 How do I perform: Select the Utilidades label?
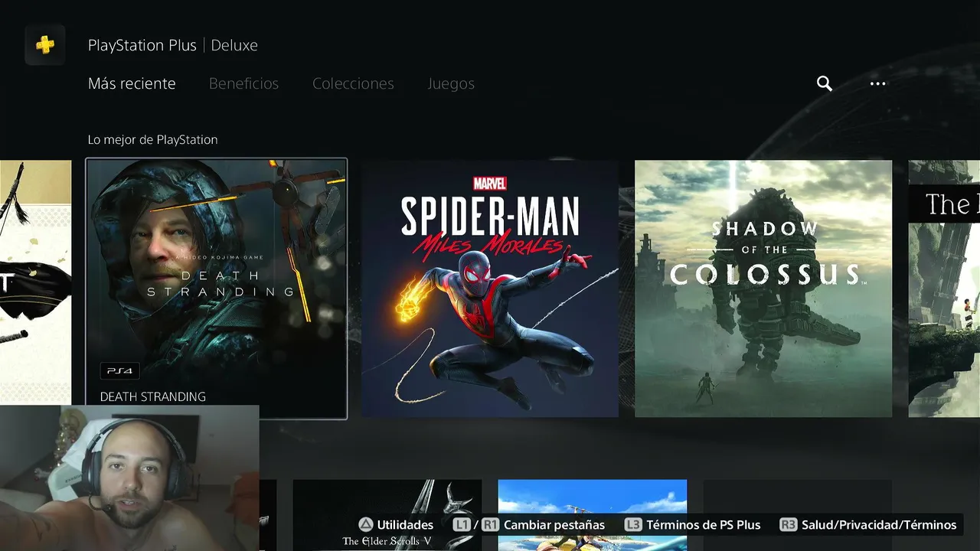coord(405,525)
